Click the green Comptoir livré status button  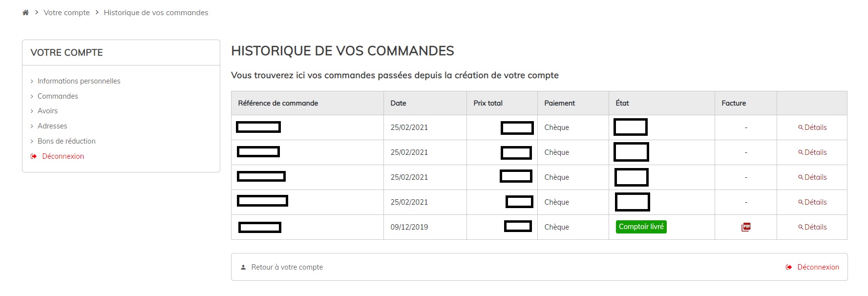point(641,226)
